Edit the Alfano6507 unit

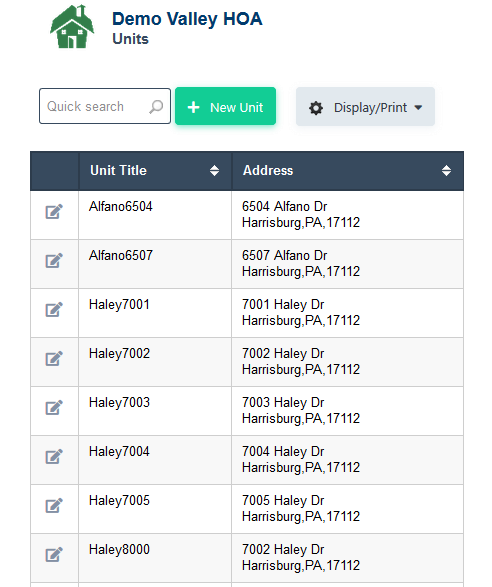pyautogui.click(x=54, y=261)
